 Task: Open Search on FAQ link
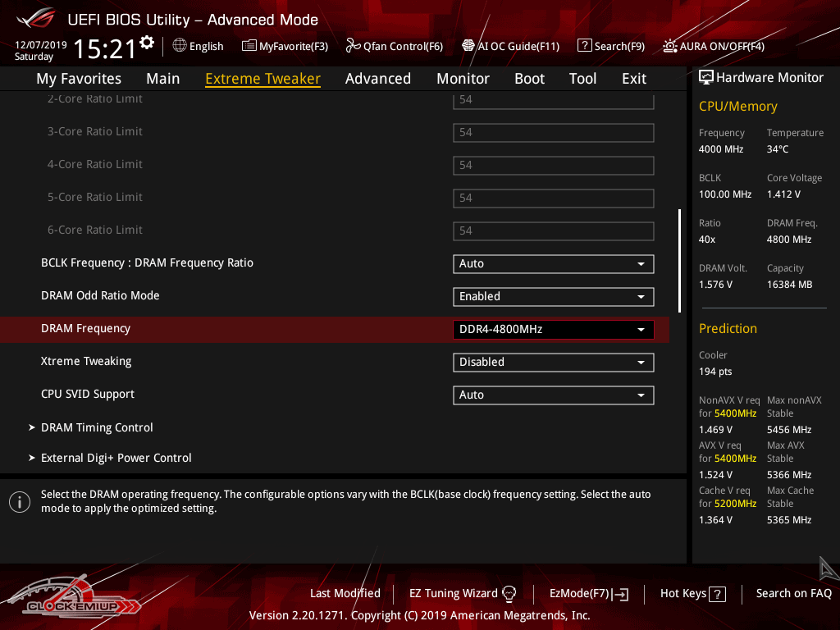793,593
